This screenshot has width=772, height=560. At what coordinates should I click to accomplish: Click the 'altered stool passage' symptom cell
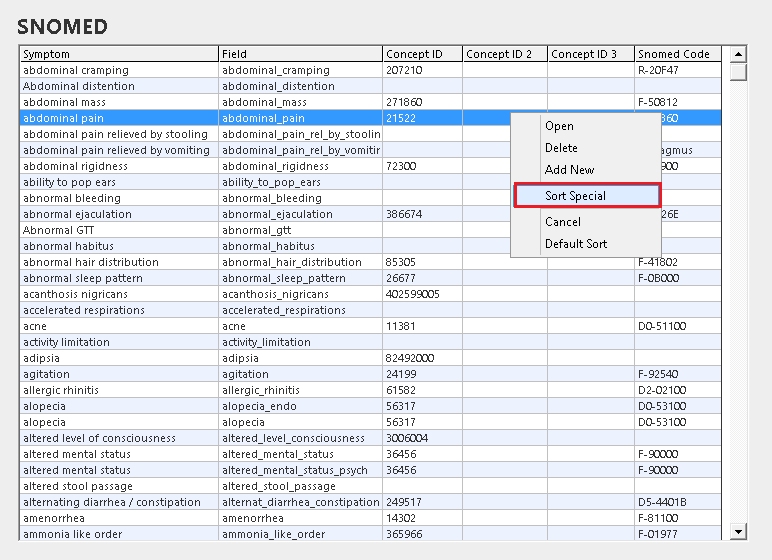119,486
